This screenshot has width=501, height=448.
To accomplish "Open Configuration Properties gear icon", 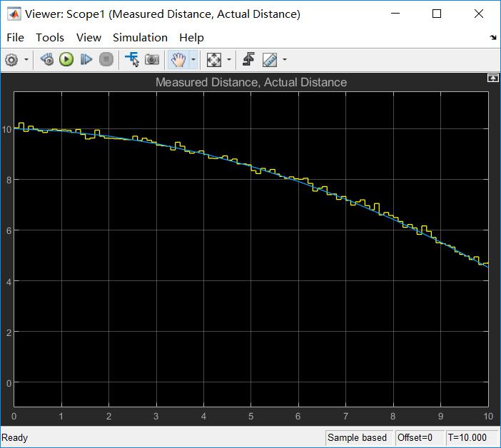I will [x=12, y=60].
